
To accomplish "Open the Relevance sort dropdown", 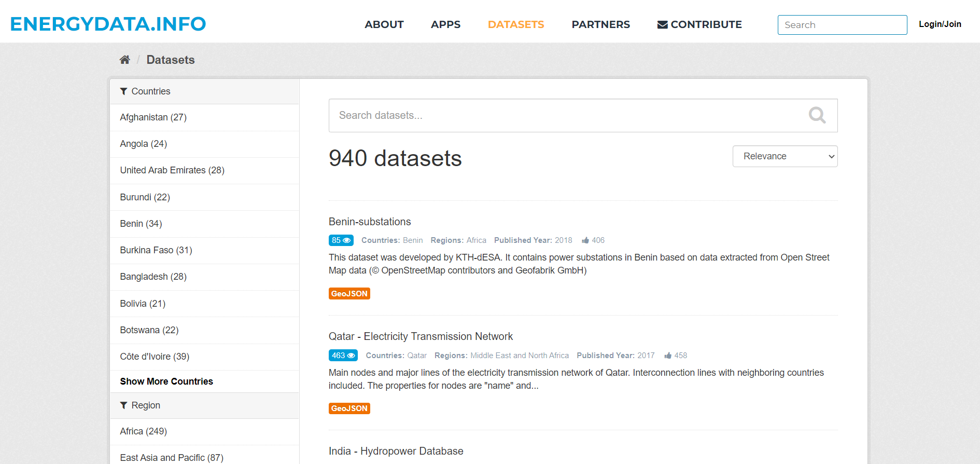I will (x=785, y=156).
